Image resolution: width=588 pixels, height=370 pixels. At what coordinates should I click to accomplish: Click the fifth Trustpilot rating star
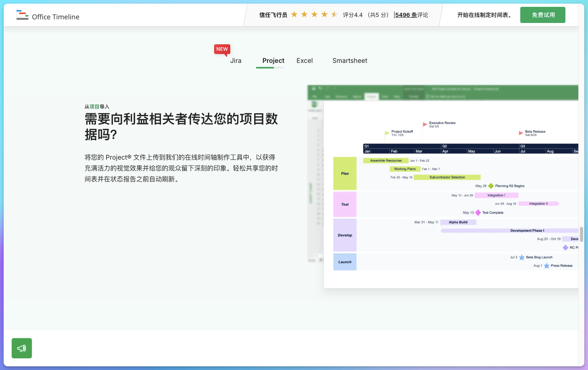tap(334, 14)
